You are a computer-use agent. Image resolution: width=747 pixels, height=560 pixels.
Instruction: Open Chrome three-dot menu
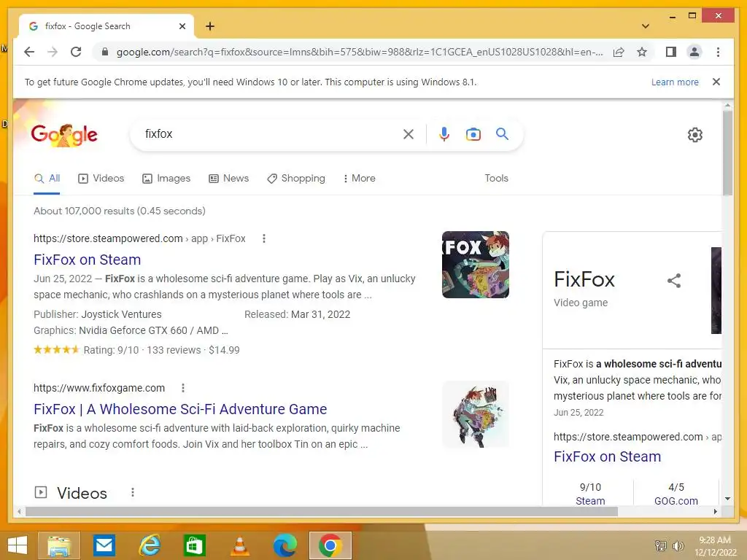tap(718, 52)
